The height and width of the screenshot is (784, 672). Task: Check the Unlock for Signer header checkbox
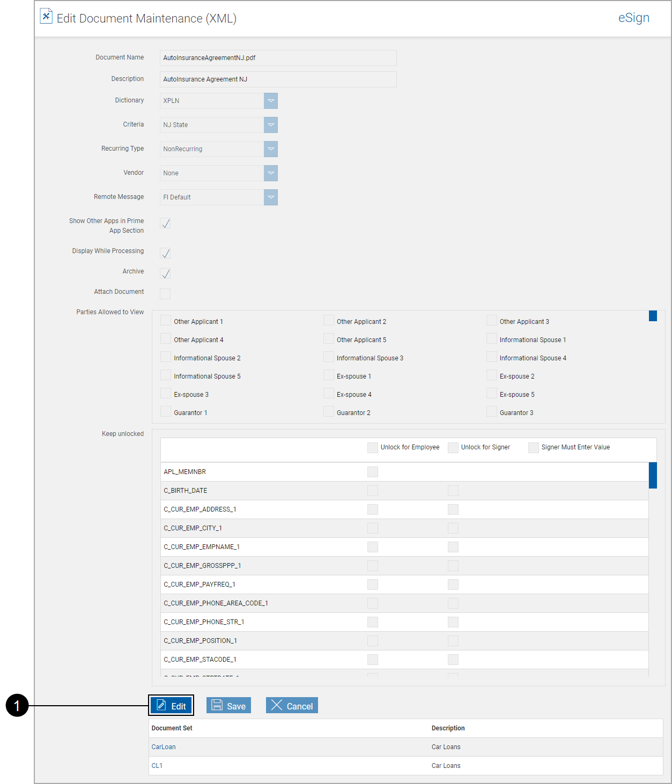[x=453, y=447]
